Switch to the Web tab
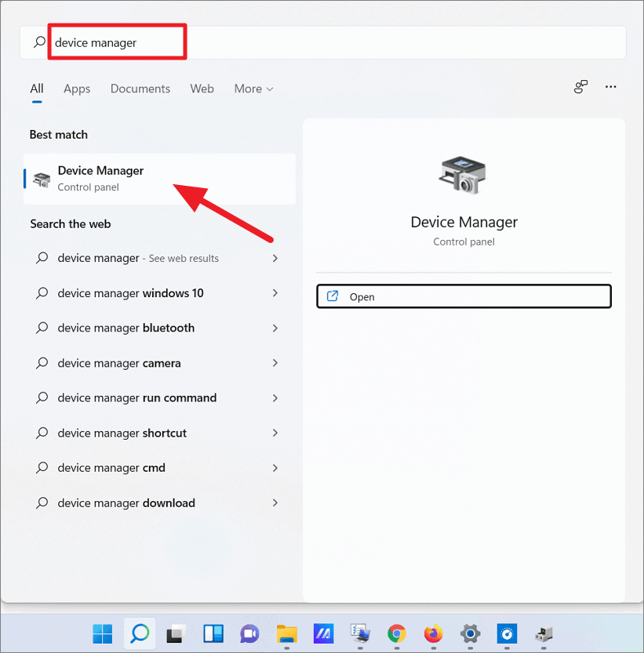 (202, 89)
